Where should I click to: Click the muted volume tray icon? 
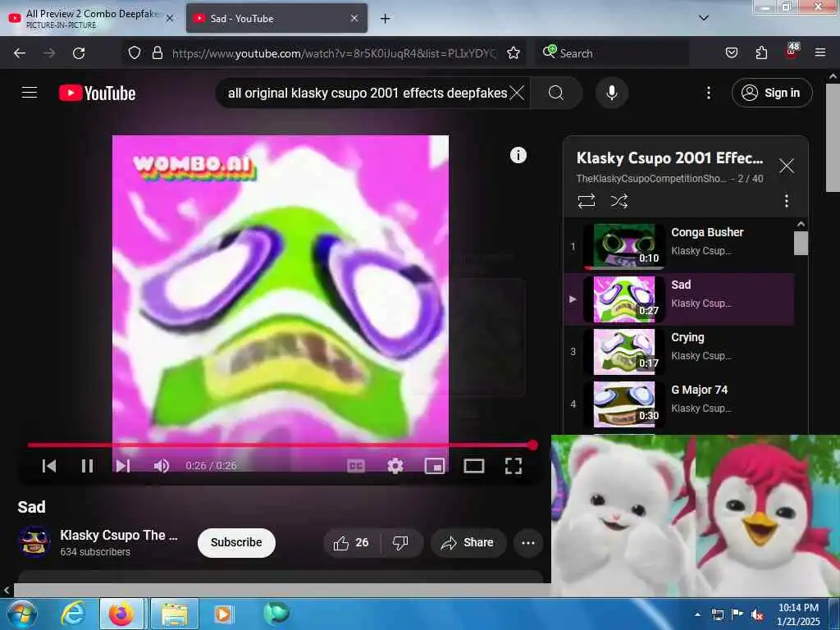tap(757, 614)
